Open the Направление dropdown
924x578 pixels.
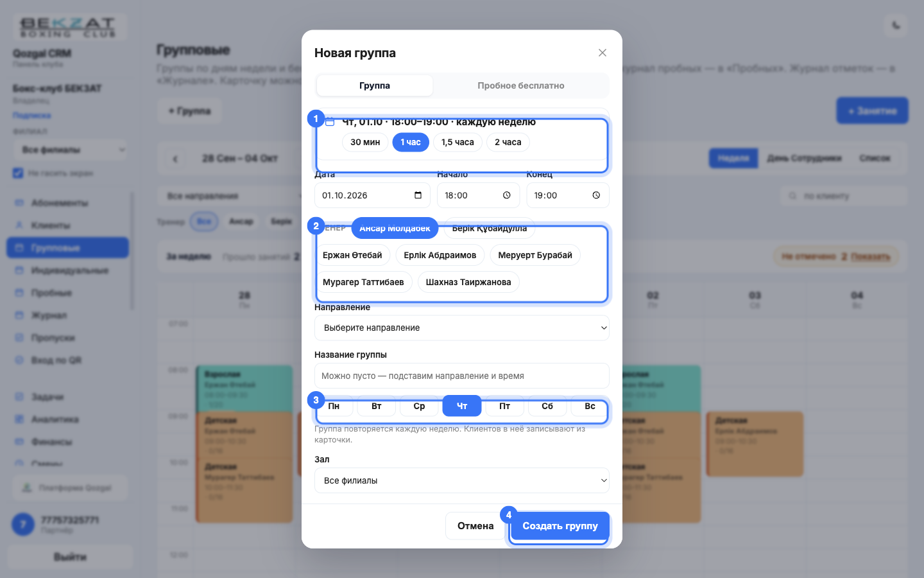pyautogui.click(x=462, y=328)
